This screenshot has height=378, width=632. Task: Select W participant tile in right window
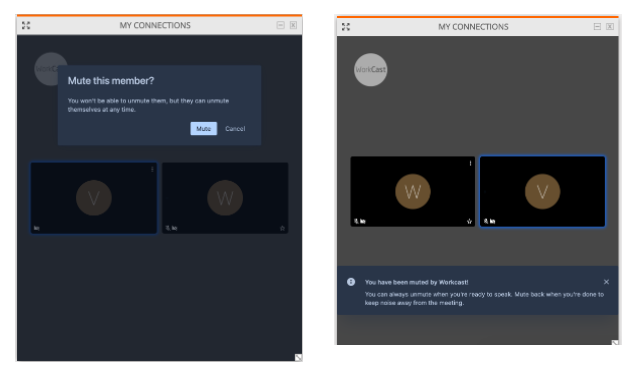[x=413, y=191]
